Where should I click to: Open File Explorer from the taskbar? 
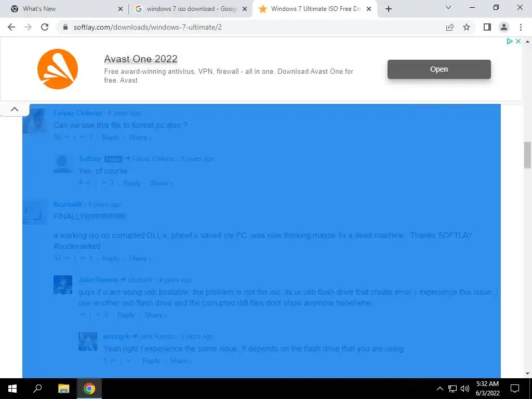point(63,389)
